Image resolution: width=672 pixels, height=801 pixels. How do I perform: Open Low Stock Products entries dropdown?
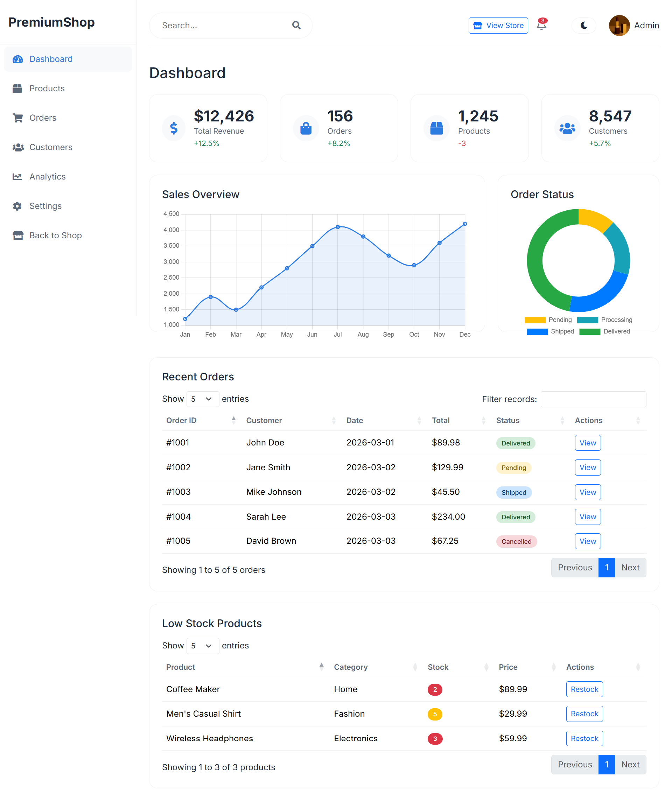202,646
